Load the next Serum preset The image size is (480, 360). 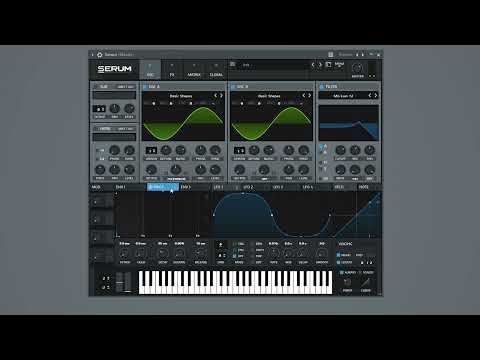[320, 65]
